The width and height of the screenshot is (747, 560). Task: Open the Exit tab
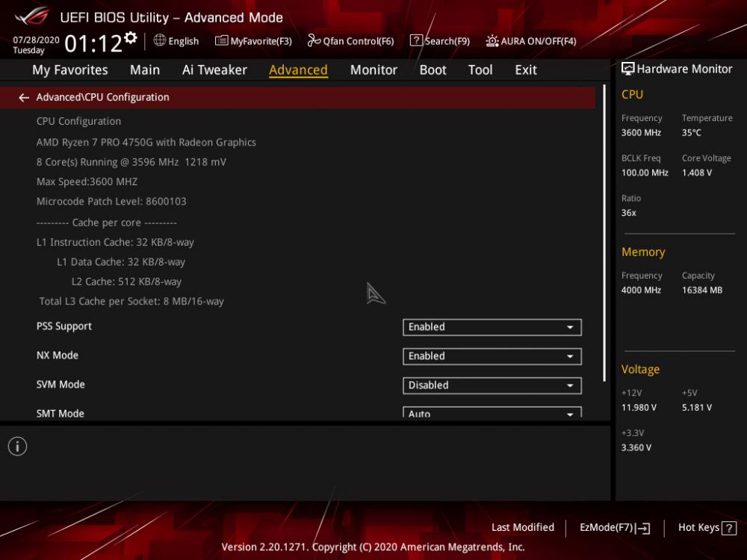coord(525,70)
